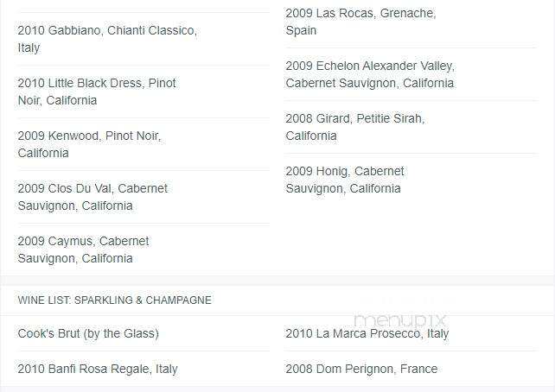
Task: Click the 2008 Girard Petitie Sirah item
Action: point(355,127)
